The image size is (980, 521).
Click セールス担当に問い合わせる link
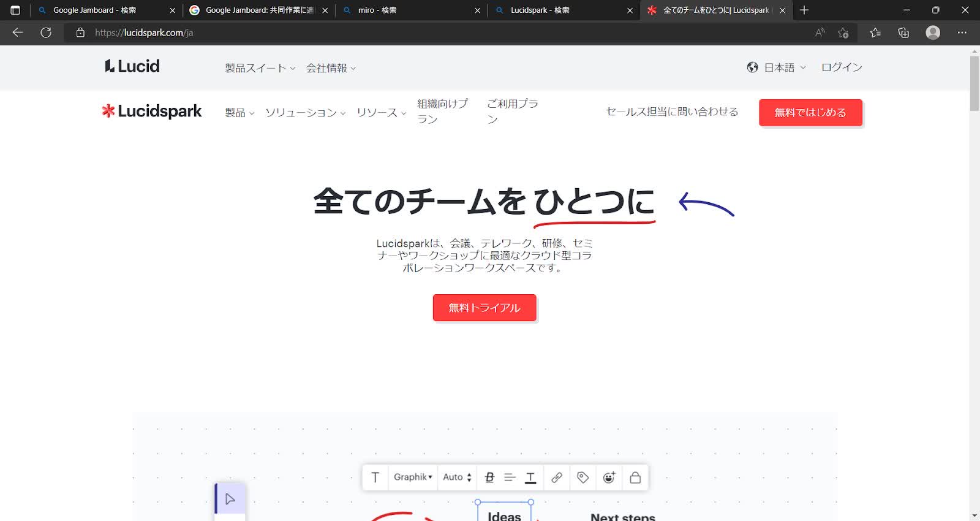672,112
